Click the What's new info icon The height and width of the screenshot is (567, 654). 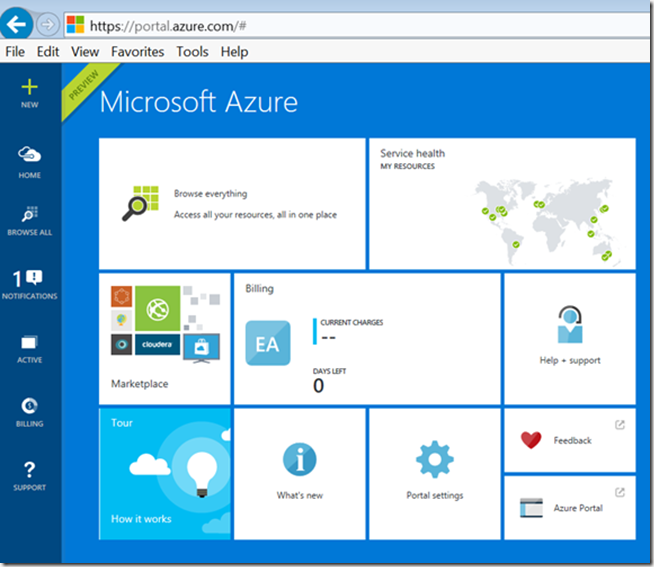pyautogui.click(x=299, y=459)
